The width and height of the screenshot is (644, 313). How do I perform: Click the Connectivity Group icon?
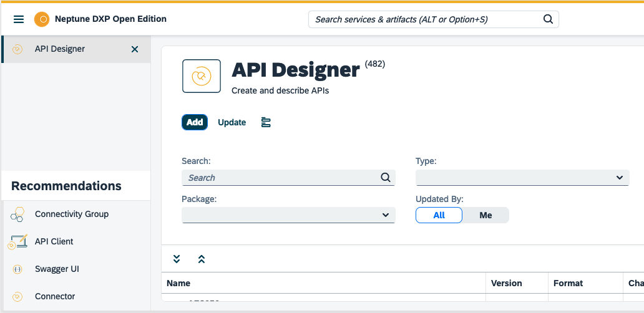[x=17, y=214]
